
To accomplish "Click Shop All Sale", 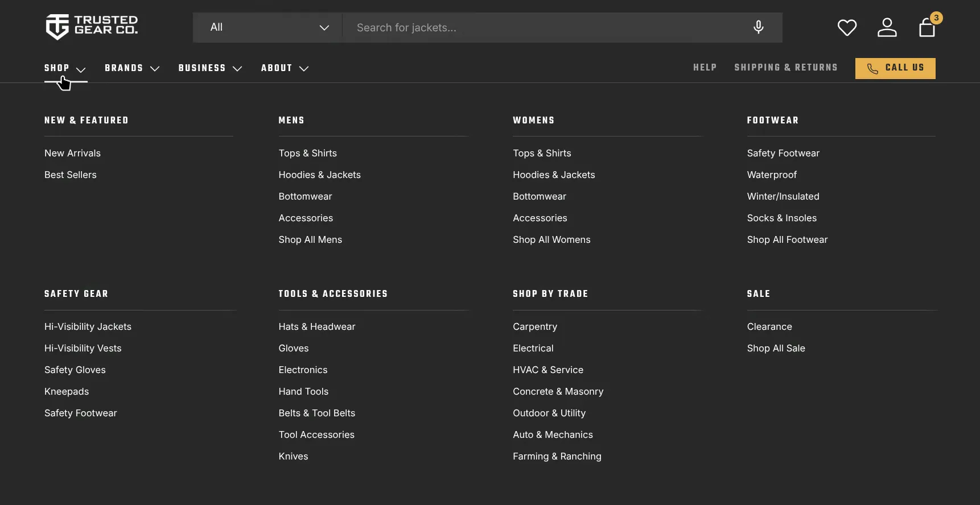I will pos(776,348).
